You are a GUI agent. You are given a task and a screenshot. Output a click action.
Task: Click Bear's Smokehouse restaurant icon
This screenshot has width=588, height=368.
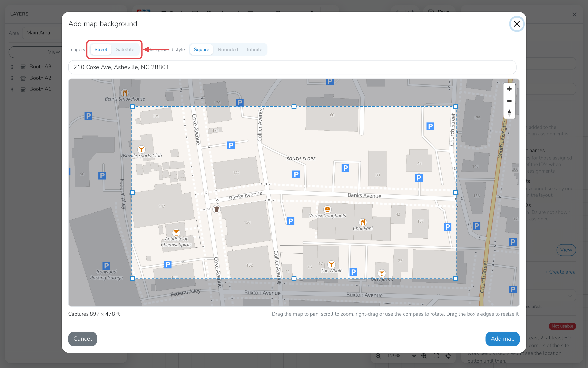click(125, 93)
